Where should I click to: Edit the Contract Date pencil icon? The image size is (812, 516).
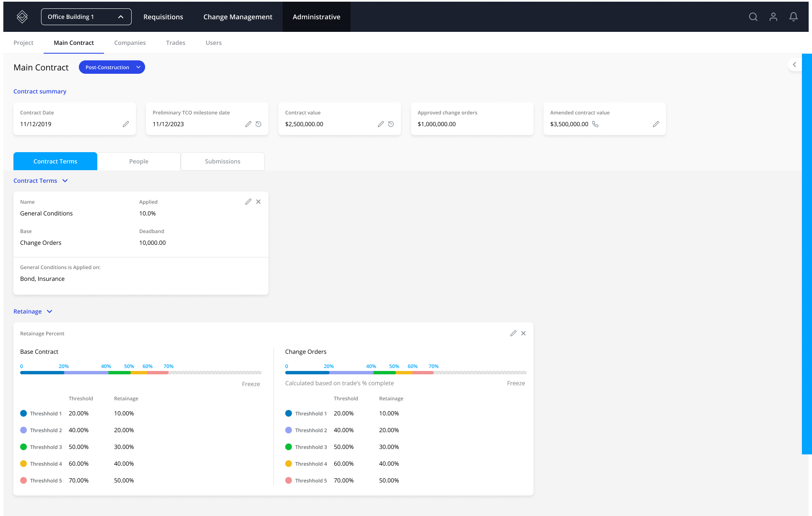tap(126, 124)
